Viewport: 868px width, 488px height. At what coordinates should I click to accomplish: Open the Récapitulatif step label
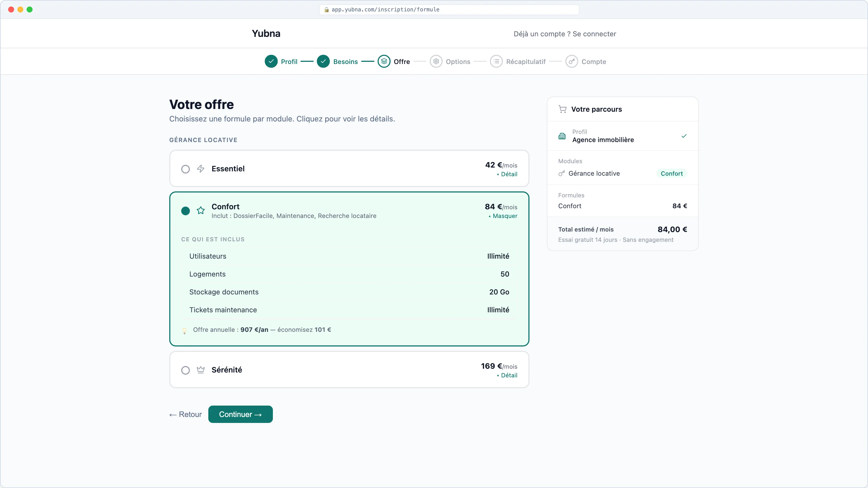pyautogui.click(x=526, y=62)
